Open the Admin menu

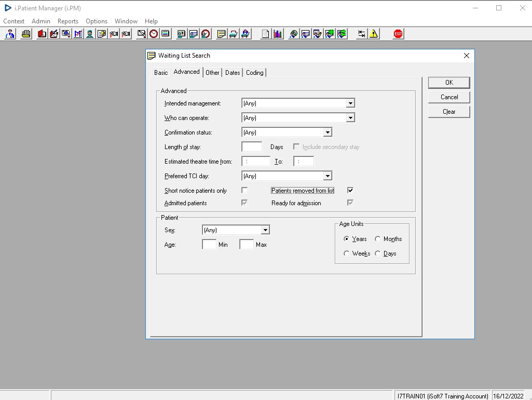tap(41, 21)
